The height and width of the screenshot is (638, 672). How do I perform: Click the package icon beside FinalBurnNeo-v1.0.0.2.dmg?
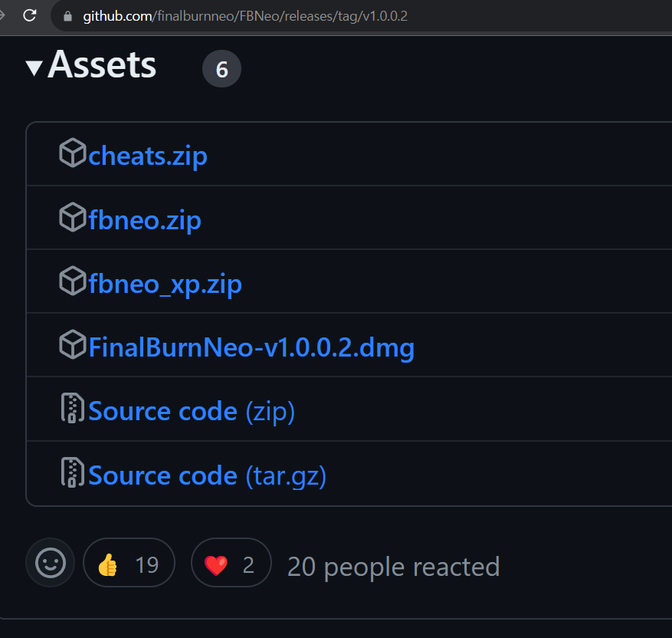point(73,344)
